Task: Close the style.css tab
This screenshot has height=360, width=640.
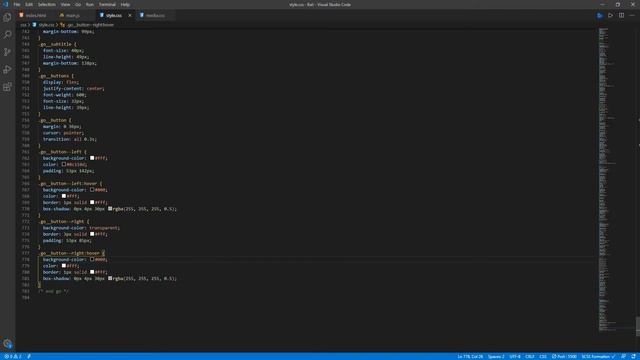Action: 130,16
